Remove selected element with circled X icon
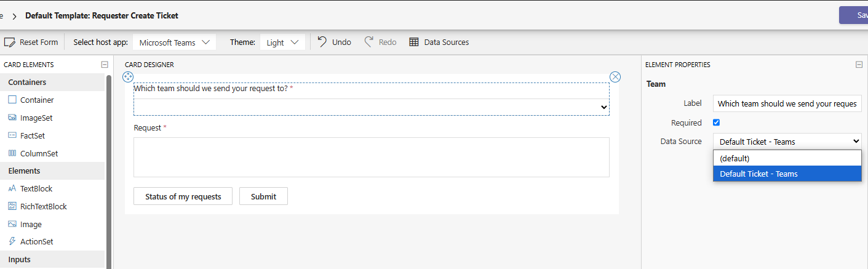Viewport: 868px width, 269px height. 615,77
